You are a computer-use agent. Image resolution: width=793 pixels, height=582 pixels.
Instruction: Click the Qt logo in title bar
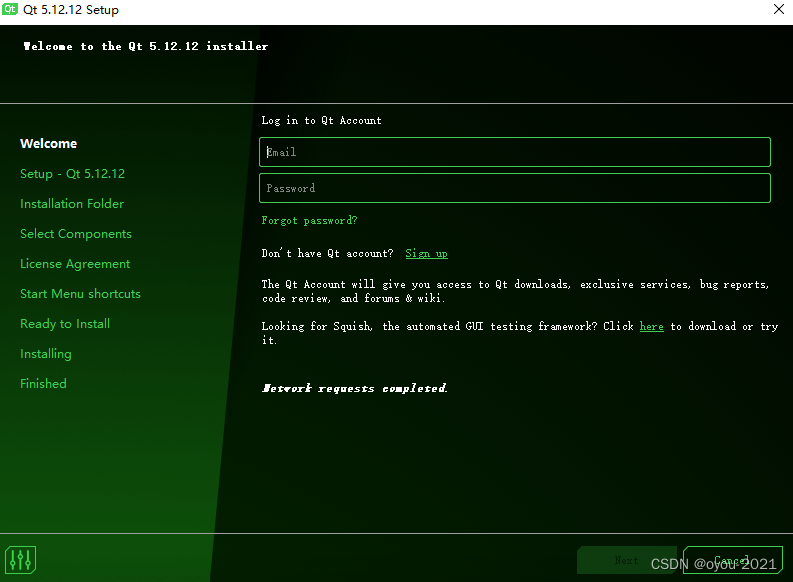click(10, 9)
